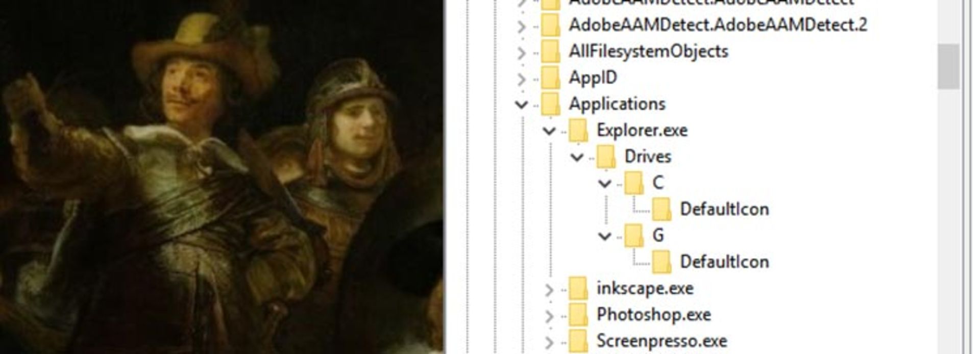This screenshot has height=354, width=980.
Task: Click the folder icon beside key C
Action: 633,184
